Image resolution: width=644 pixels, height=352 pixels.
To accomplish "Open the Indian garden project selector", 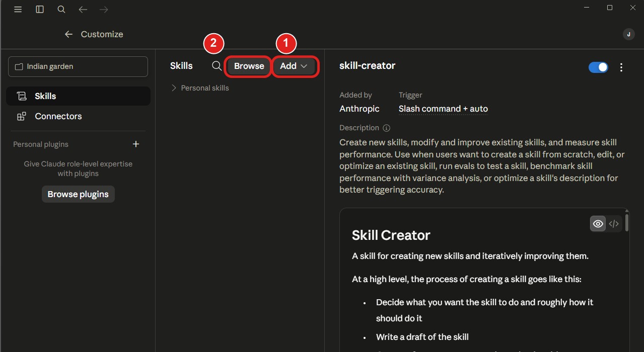I will pos(78,67).
